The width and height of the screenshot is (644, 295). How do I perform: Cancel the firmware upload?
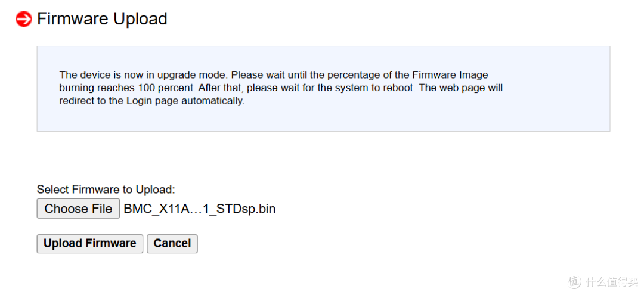point(172,243)
